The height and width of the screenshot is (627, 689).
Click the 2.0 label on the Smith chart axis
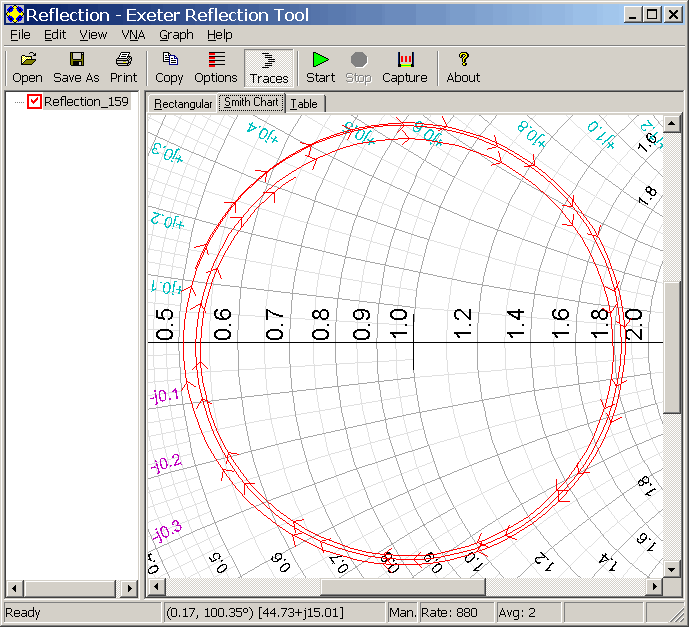[634, 325]
